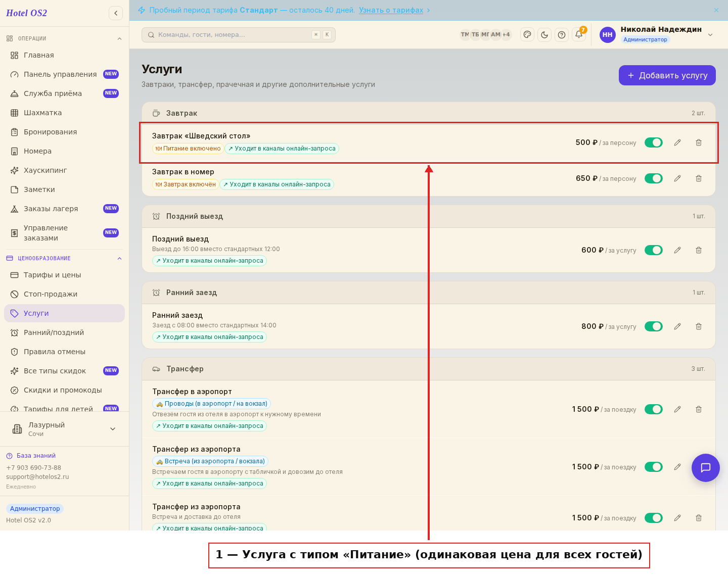Image resolution: width=728 pixels, height=580 pixels.
Task: Open the theme palette icon
Action: point(527,35)
